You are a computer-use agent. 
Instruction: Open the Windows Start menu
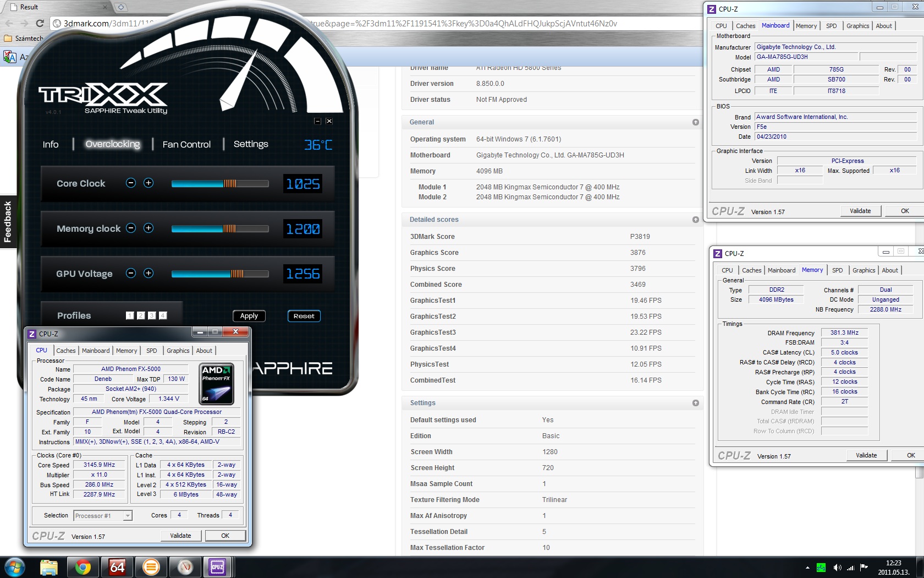point(14,567)
